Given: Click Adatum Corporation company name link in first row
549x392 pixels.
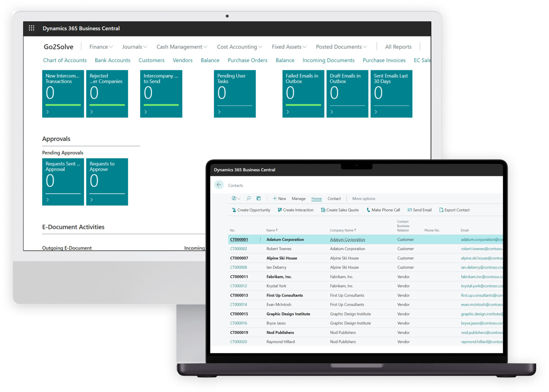Looking at the screenshot, I should point(347,239).
